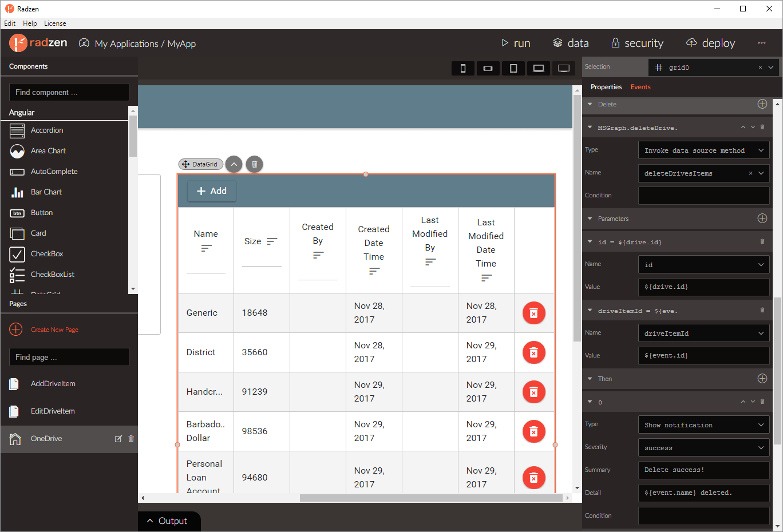Open the Selection grid0 dropdown

tap(771, 68)
